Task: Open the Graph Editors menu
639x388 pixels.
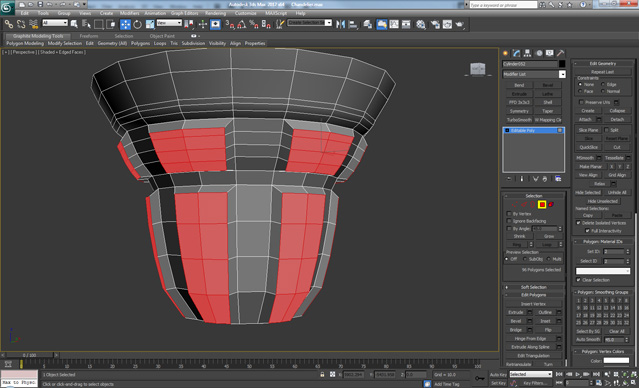Action: click(x=185, y=13)
